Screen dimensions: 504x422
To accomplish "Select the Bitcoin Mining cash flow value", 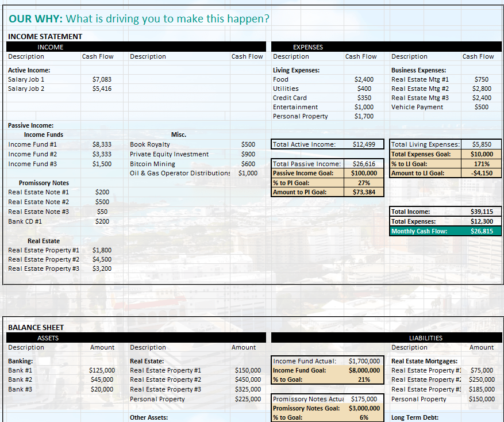I will [x=248, y=164].
